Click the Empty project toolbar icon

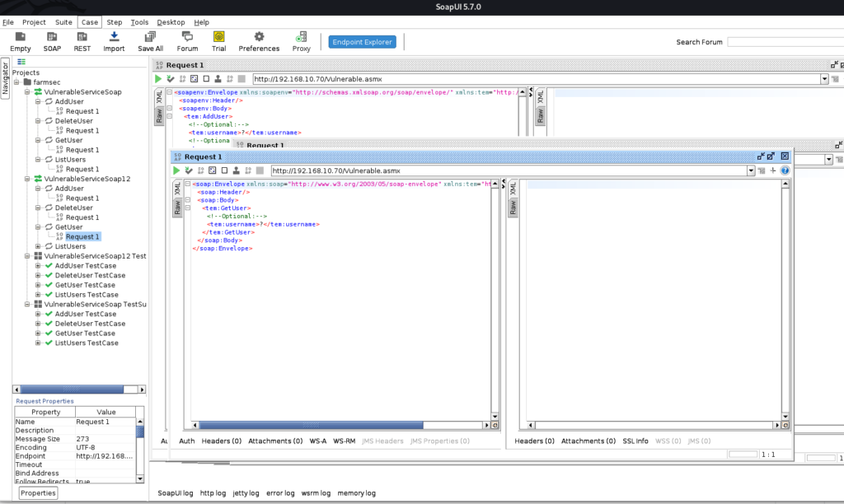21,37
